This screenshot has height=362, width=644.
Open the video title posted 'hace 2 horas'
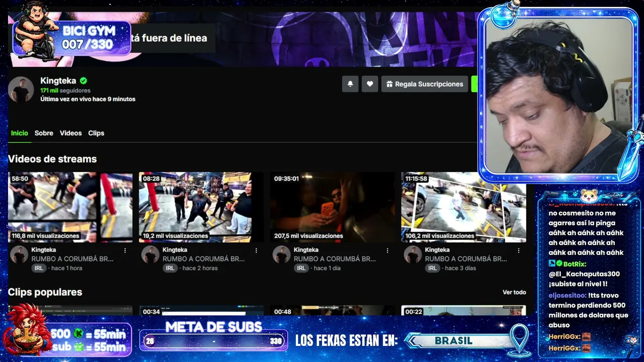point(203,259)
